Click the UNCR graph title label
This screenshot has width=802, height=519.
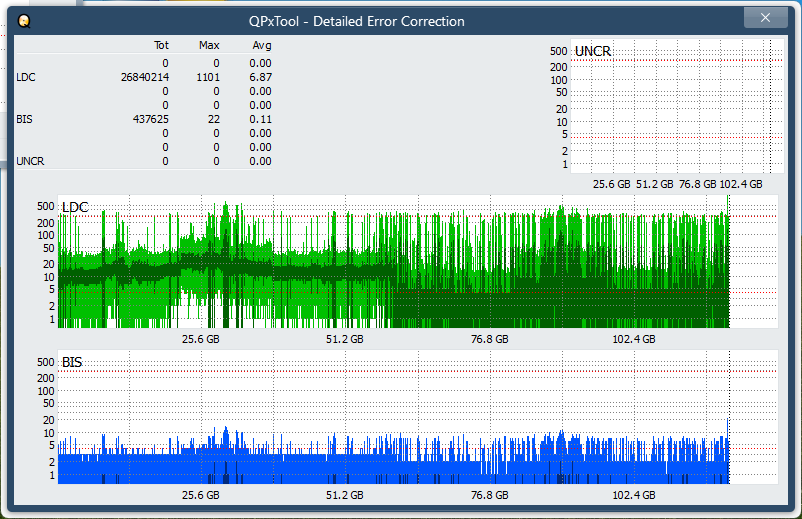593,51
